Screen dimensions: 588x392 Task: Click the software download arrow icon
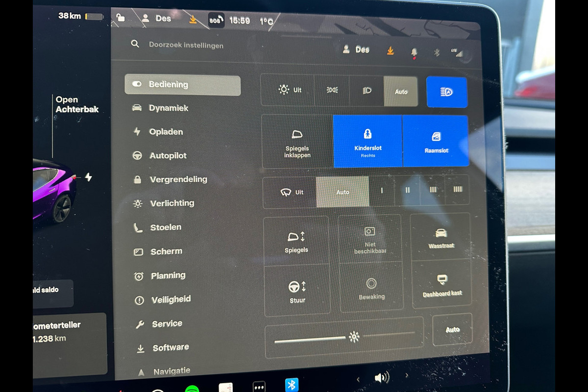click(x=390, y=50)
